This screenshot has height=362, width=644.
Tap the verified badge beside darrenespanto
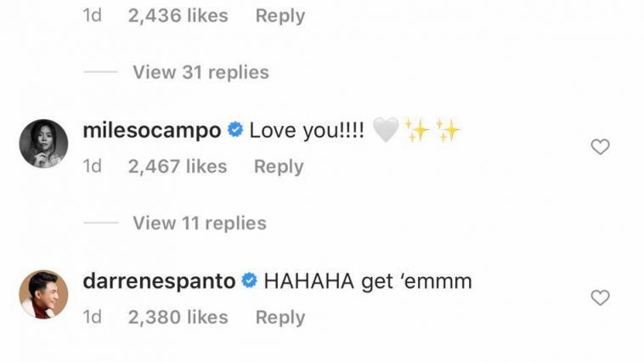pyautogui.click(x=249, y=280)
